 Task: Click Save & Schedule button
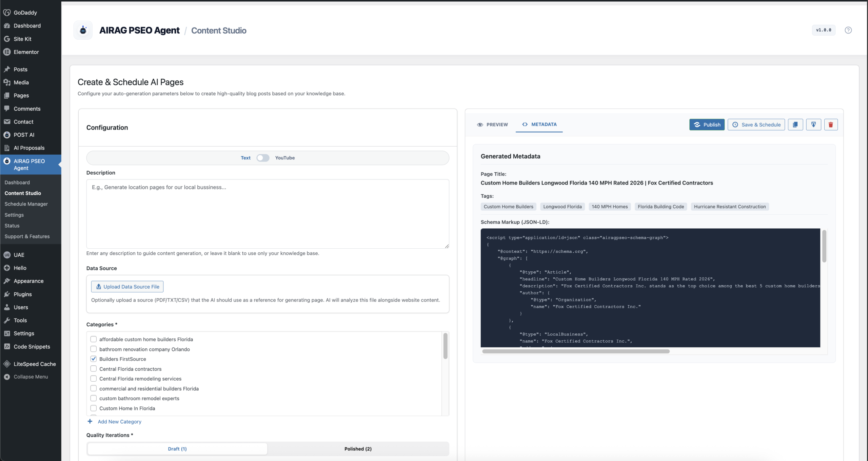[x=756, y=124]
